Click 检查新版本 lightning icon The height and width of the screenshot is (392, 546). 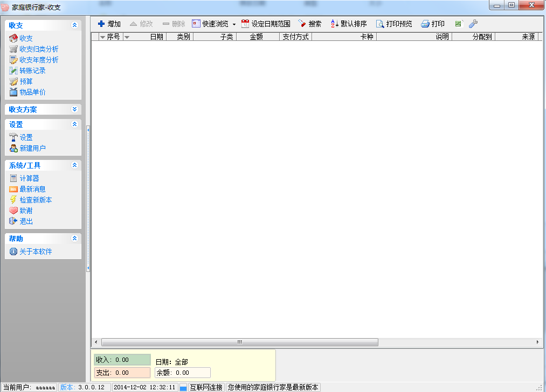[x=13, y=200]
